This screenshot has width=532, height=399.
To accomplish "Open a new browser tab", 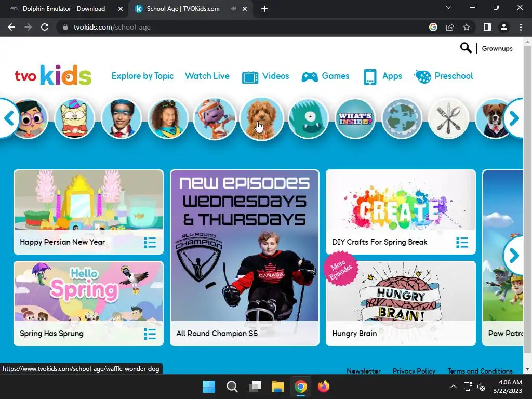I will tap(264, 9).
